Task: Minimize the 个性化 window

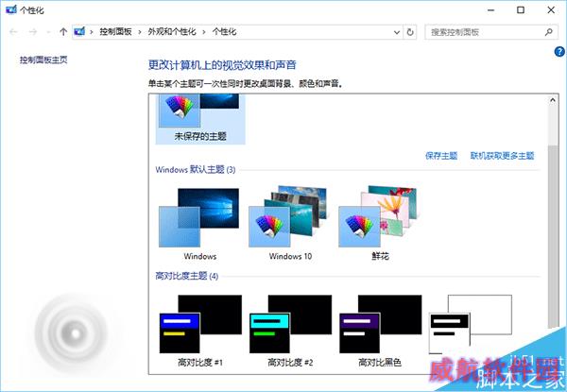Action: 491,10
